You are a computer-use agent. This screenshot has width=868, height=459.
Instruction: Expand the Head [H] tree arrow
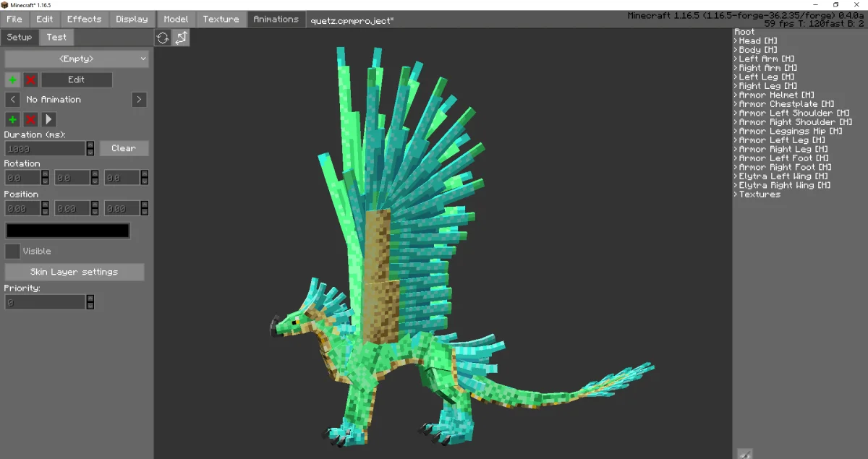point(736,41)
